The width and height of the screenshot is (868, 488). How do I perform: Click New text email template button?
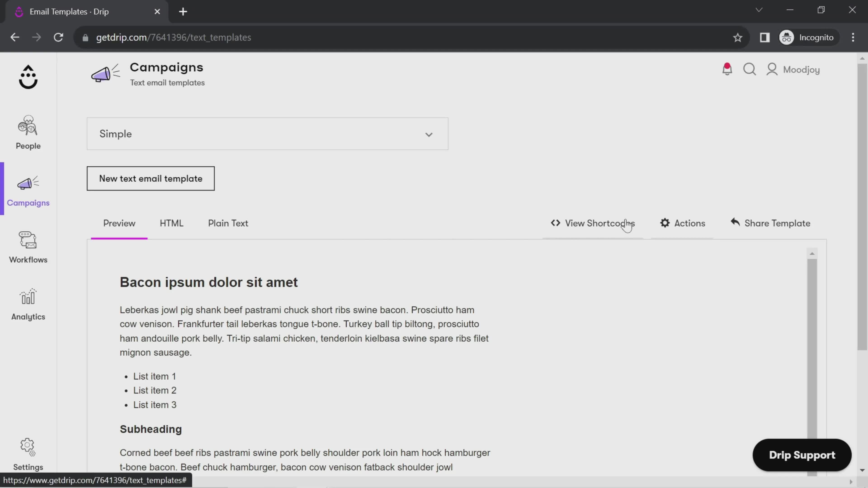151,179
